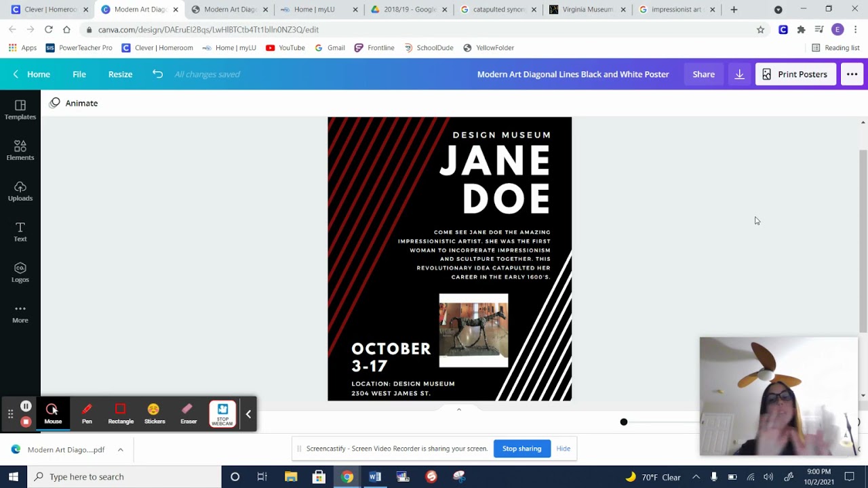Viewport: 868px width, 488px height.
Task: Select the JANE DOE heading on poster
Action: tap(495, 180)
